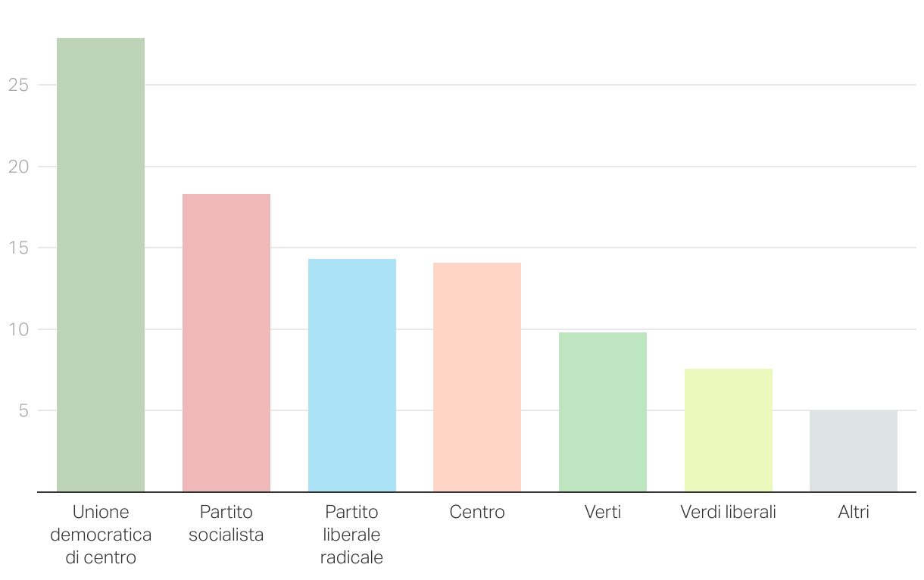Click the 'Partito liberale radicale' axis label
The height and width of the screenshot is (580, 924).
click(x=352, y=535)
